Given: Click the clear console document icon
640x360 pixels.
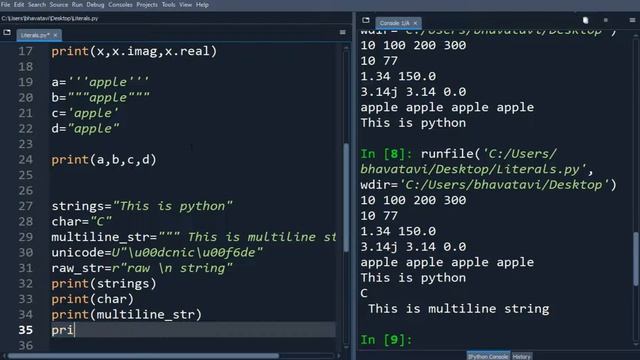Looking at the screenshot, I should coord(585,20).
